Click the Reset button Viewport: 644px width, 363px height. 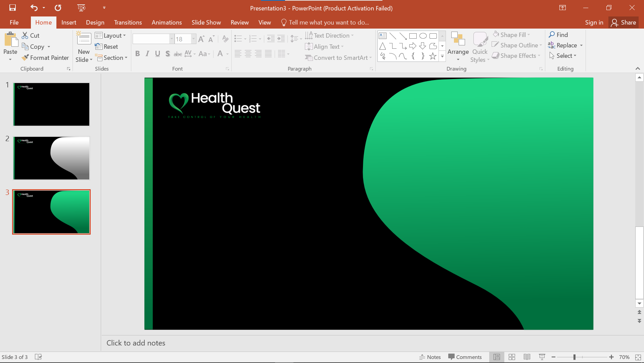(x=106, y=47)
